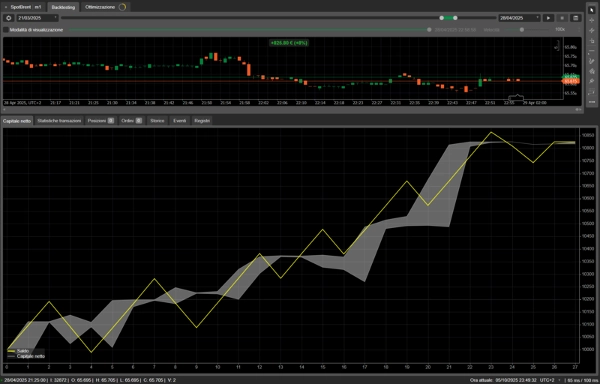The width and height of the screenshot is (600, 384).
Task: Open Statistiche transazioni tab
Action: [59, 120]
